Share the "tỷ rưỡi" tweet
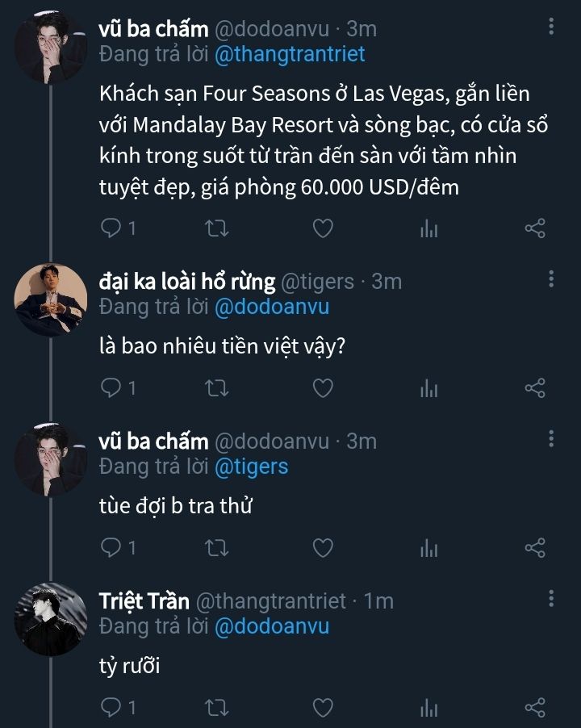 coord(535,708)
